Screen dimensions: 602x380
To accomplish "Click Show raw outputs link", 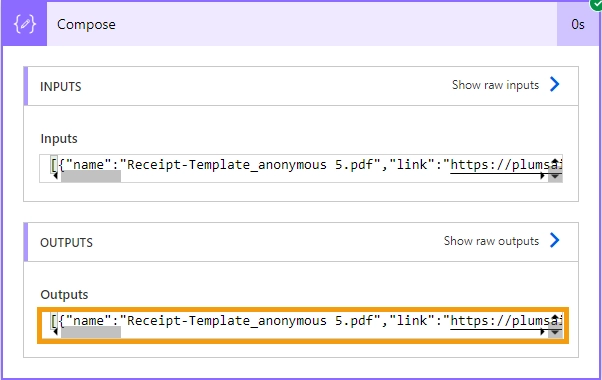I will click(491, 241).
